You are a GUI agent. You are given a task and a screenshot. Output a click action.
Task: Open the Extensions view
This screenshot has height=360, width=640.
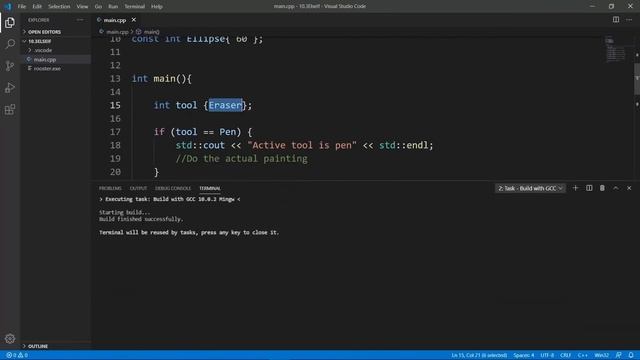10,109
